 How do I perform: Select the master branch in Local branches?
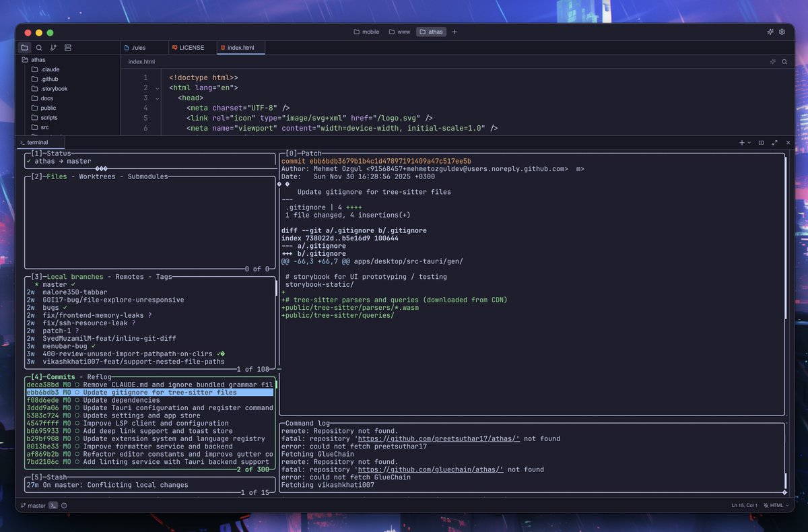pos(150,284)
